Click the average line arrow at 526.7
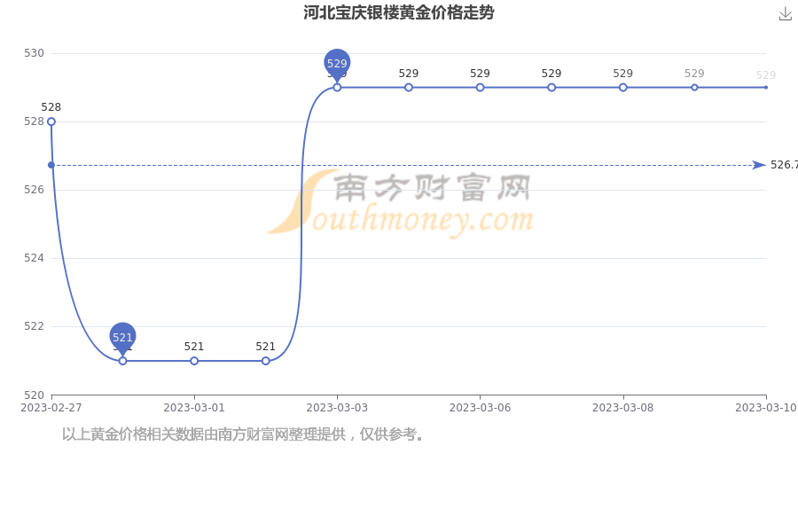Viewport: 798px width, 532px height. point(759,165)
